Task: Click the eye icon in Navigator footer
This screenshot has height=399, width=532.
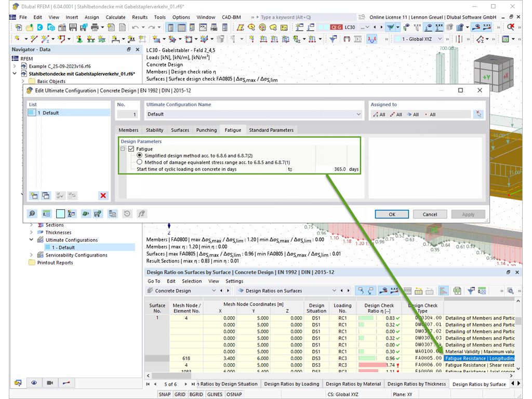Action: click(34, 383)
